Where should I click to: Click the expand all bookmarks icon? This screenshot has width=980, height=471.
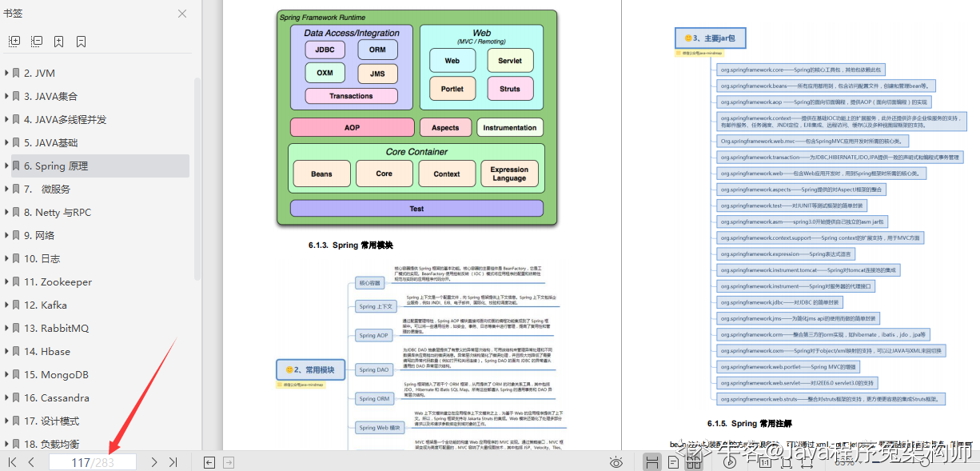tap(14, 41)
